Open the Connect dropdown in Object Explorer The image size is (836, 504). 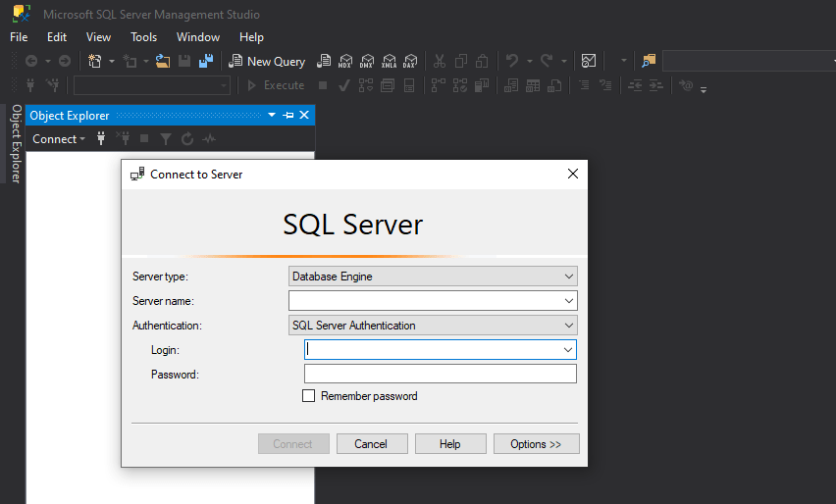pyautogui.click(x=59, y=139)
